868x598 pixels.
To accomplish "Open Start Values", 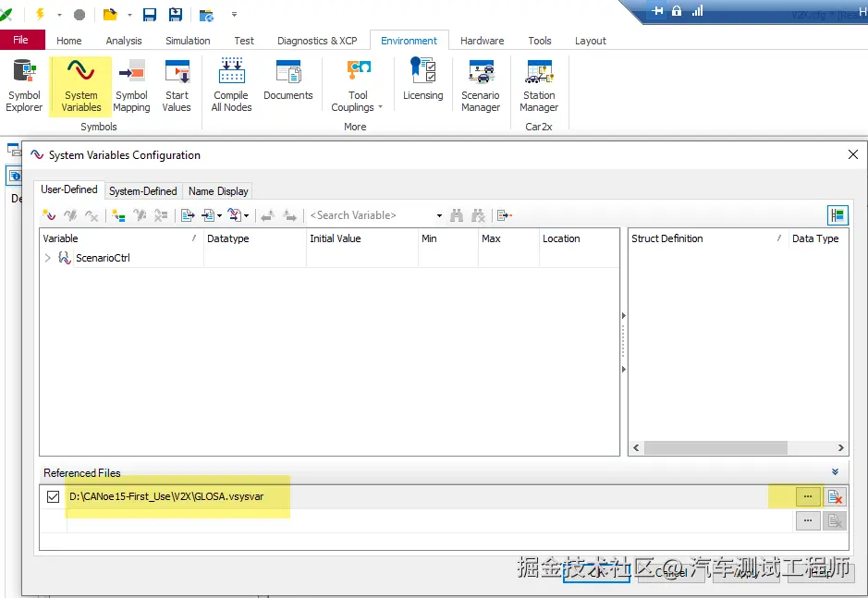I will pyautogui.click(x=177, y=86).
